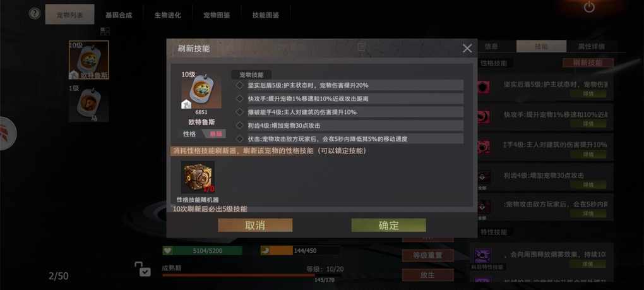Confirm with the 确定 button
The image size is (644, 290).
tap(388, 225)
